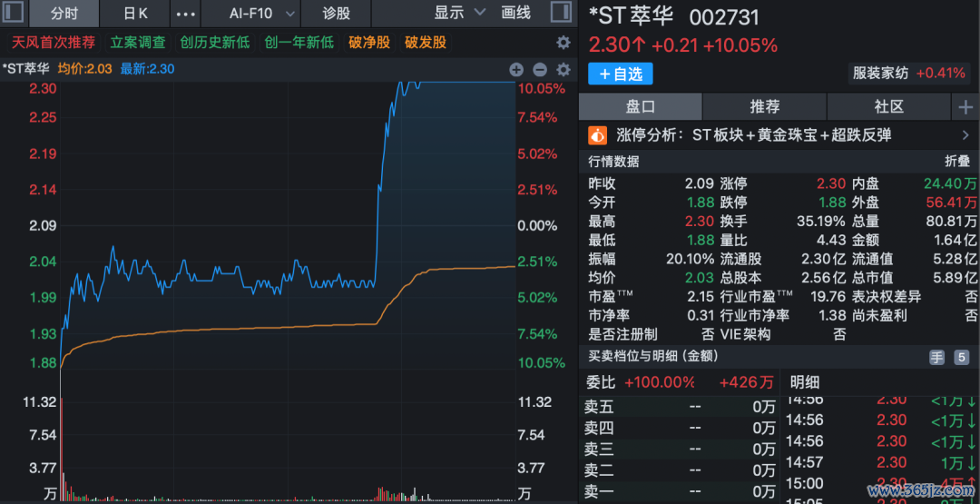Click the 10.05% top axis label
Viewport: 980px width, 504px height.
point(541,88)
